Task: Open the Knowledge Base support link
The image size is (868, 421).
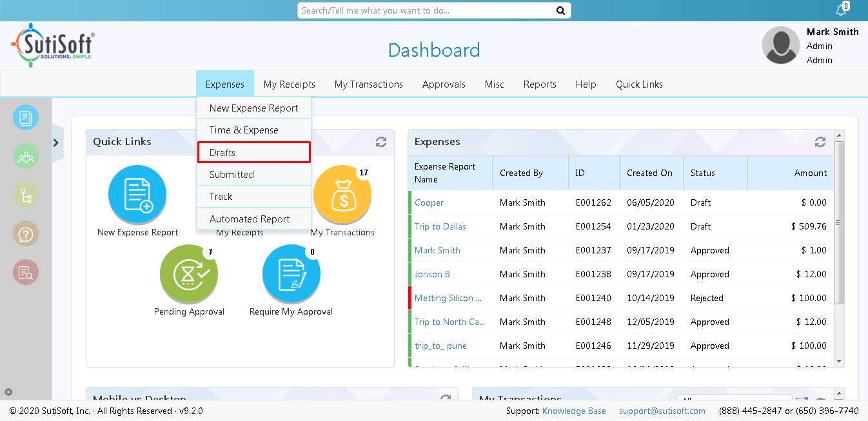Action: coord(574,411)
